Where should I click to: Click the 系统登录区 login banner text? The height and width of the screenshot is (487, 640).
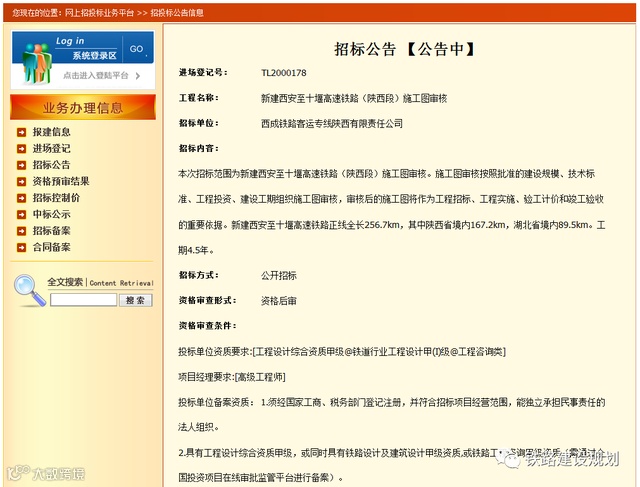pyautogui.click(x=94, y=56)
